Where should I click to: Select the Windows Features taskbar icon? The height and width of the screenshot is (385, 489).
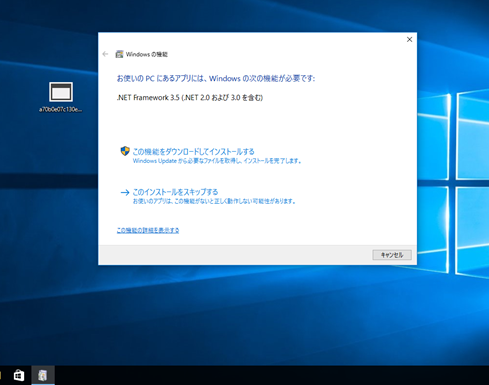tap(43, 375)
